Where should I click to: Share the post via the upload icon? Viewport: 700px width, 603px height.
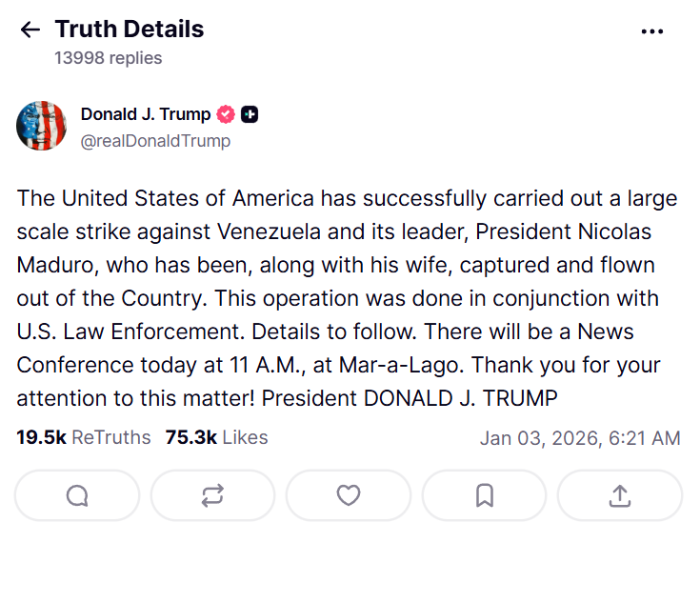click(x=619, y=495)
